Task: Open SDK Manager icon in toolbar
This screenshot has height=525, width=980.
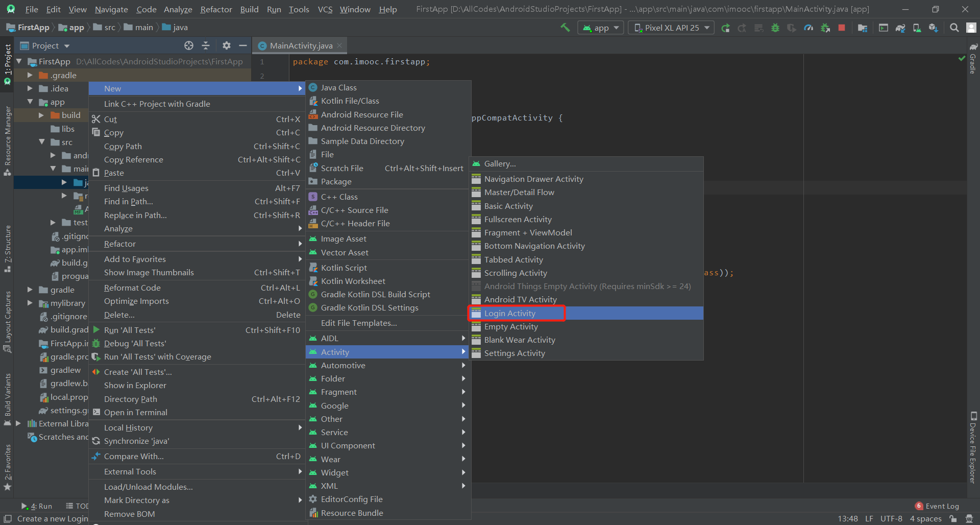Action: coord(934,28)
